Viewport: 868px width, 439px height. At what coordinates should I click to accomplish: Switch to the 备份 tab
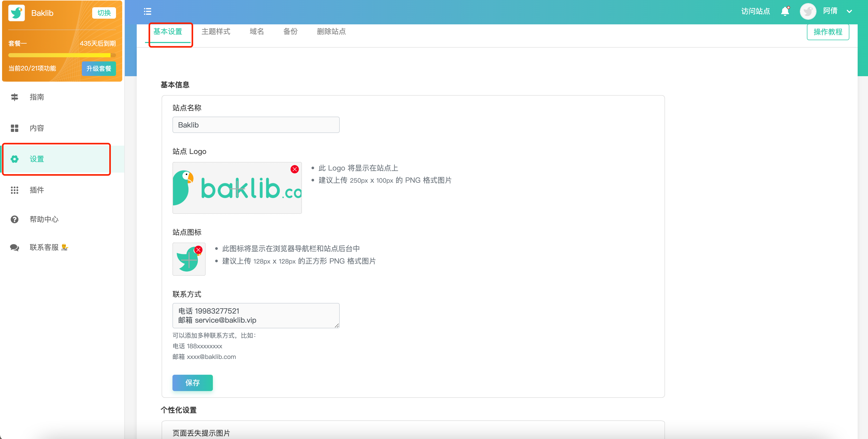tap(291, 32)
